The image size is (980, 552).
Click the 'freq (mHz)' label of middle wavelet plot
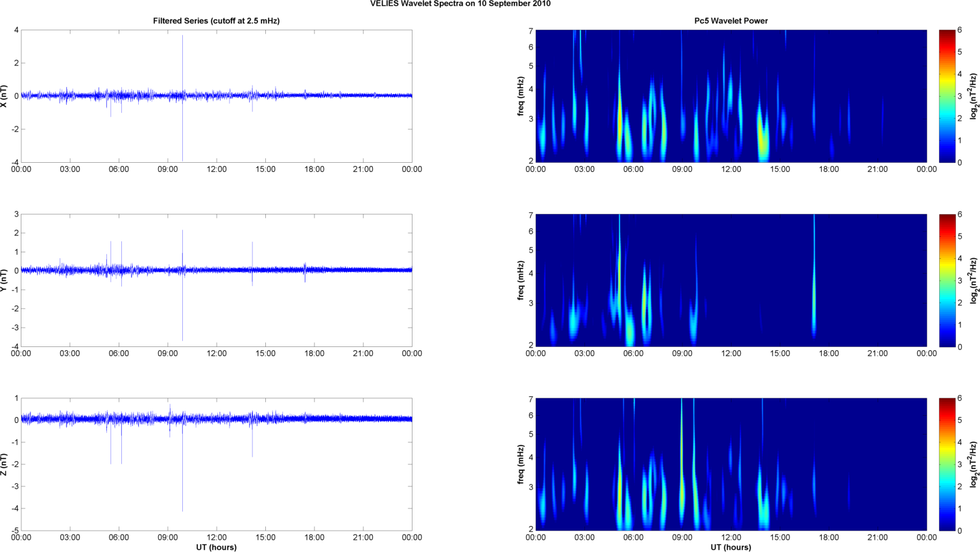pos(521,280)
